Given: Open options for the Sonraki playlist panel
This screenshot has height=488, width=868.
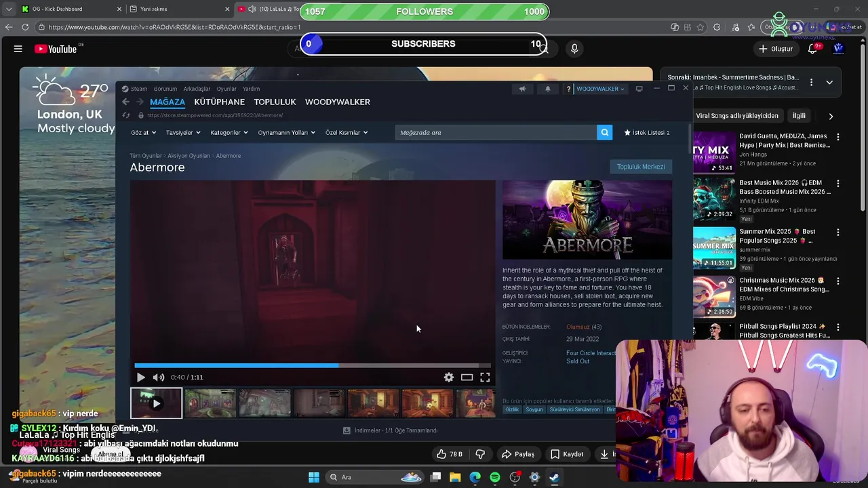Looking at the screenshot, I should point(811,83).
